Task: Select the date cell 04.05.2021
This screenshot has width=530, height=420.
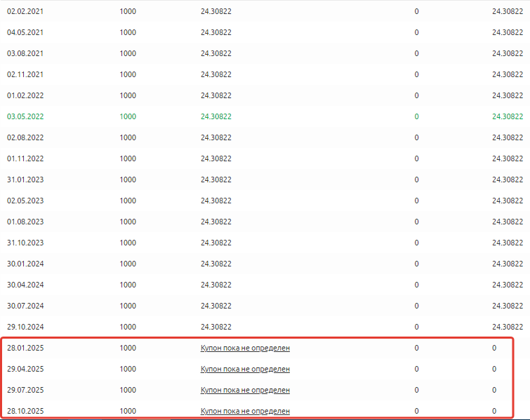Action: pyautogui.click(x=25, y=32)
